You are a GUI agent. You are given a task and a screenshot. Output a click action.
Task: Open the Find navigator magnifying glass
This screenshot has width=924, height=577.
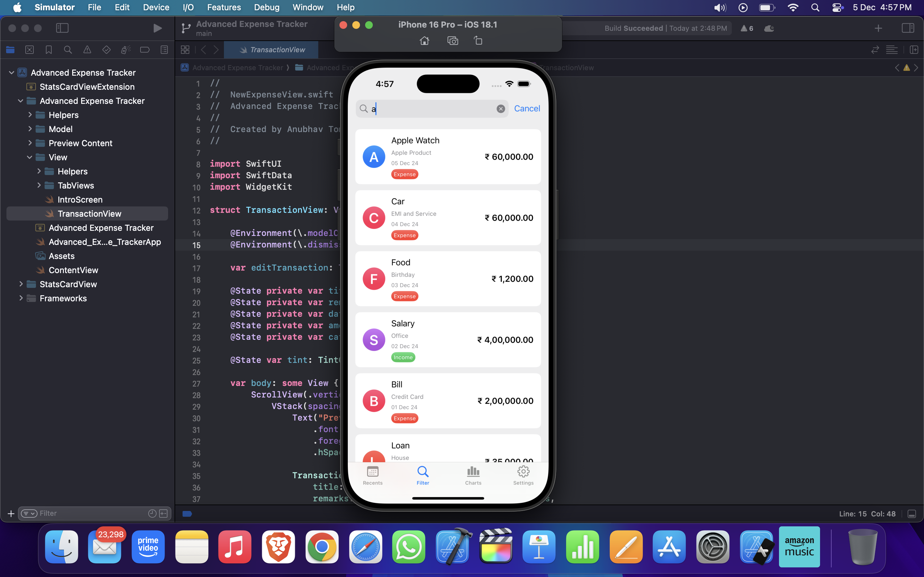[x=68, y=50]
